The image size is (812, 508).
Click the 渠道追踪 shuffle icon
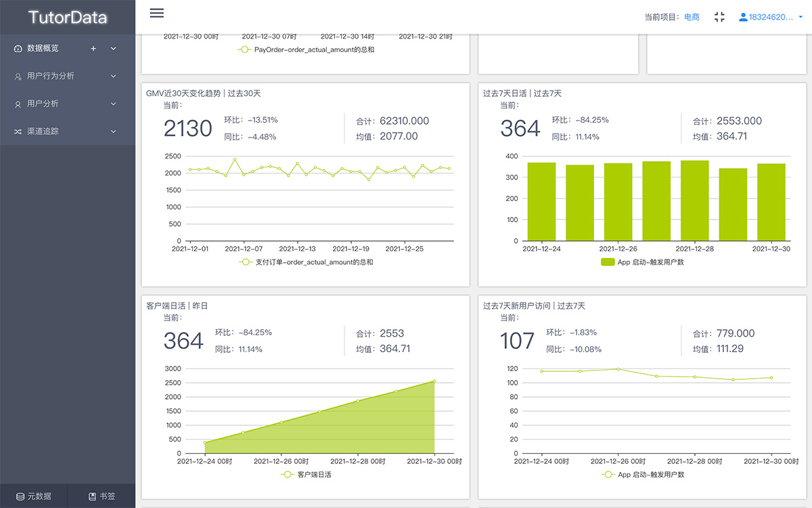18,131
